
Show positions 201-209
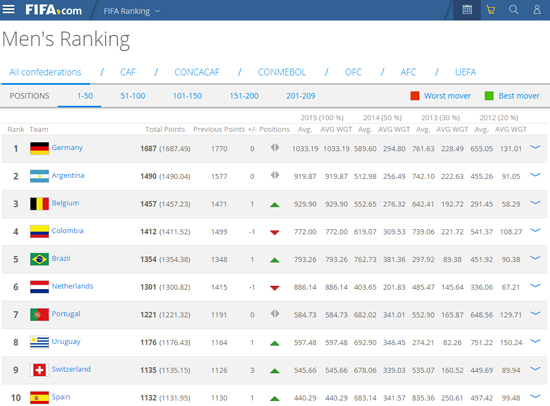[301, 96]
